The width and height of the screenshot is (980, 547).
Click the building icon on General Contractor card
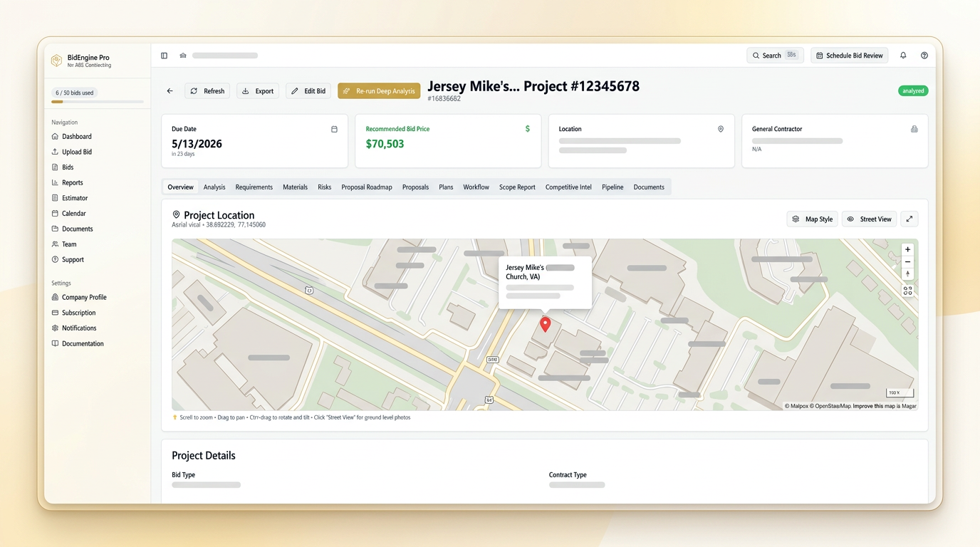914,129
